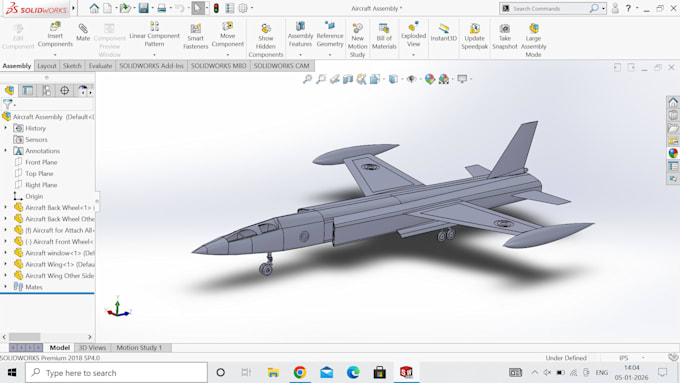Open Design Library in task pane
Viewport: 680px width, 383px height.
click(x=673, y=115)
